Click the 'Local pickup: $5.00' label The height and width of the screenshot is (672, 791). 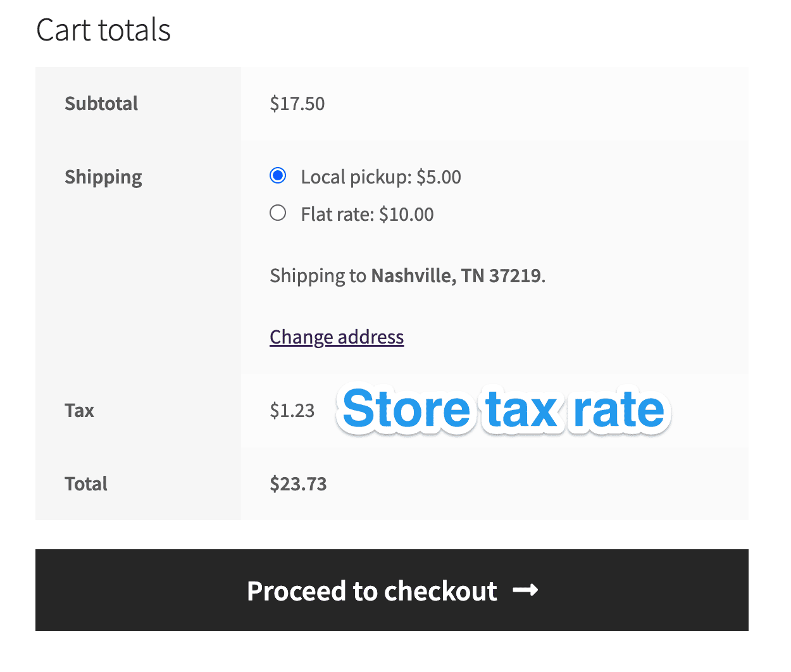coord(381,177)
